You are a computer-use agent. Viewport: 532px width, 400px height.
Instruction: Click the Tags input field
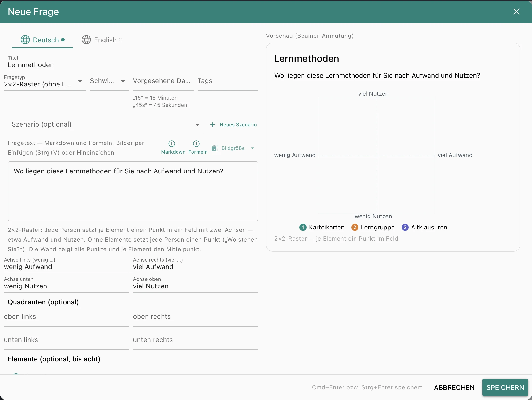coord(228,82)
